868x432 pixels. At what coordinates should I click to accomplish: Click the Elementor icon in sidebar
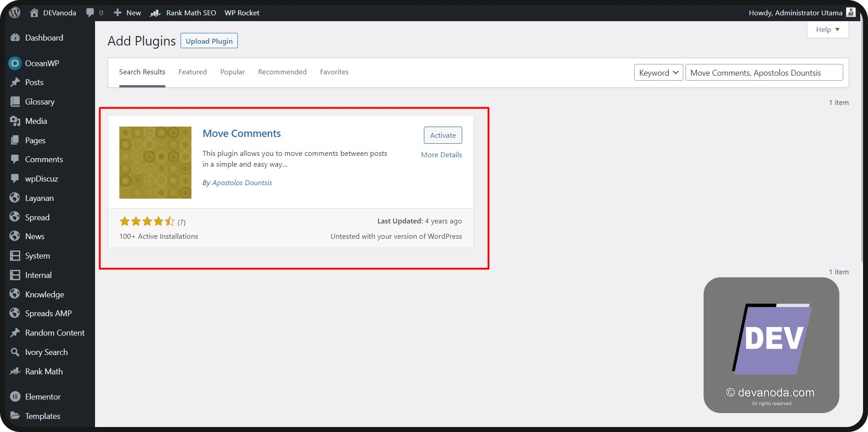coord(15,396)
